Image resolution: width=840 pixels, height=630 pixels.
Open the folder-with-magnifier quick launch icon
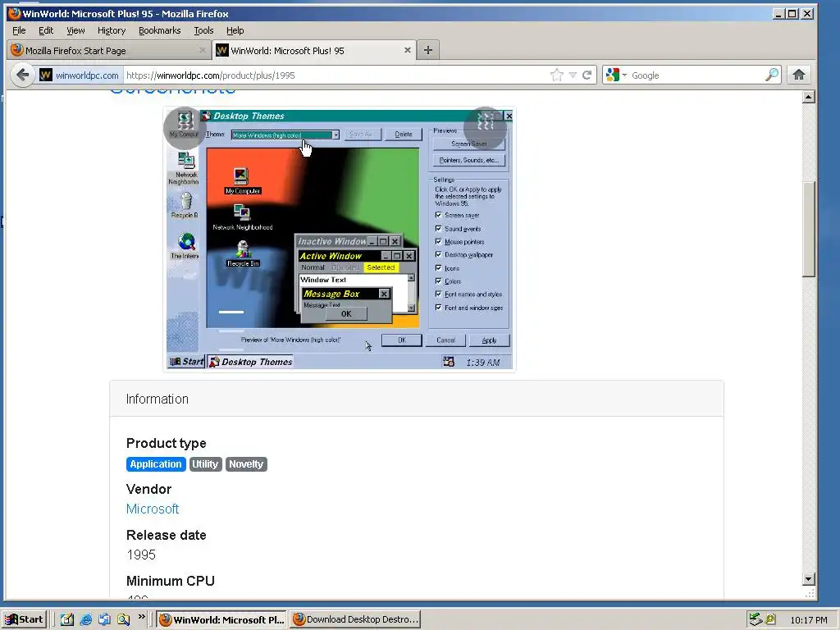tap(123, 619)
